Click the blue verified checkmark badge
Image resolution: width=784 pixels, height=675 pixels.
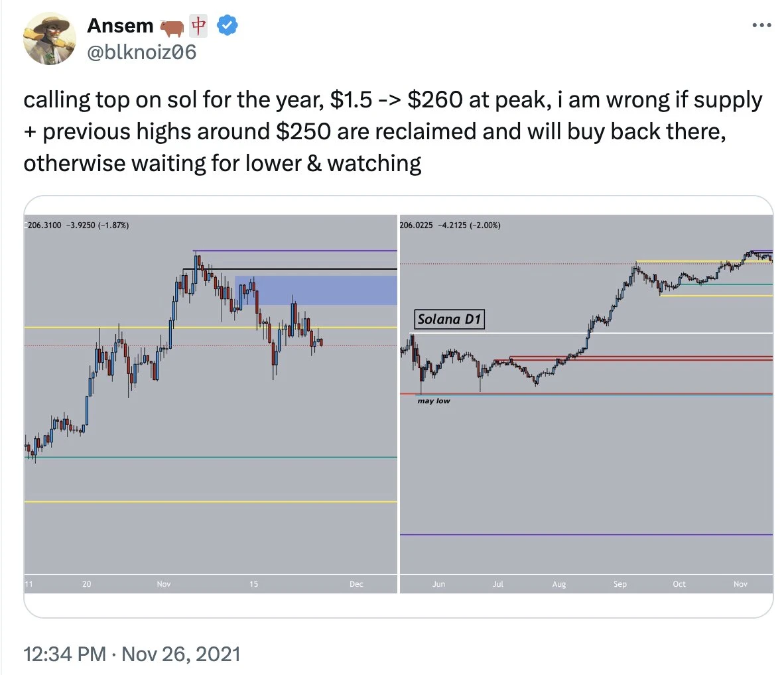(228, 26)
